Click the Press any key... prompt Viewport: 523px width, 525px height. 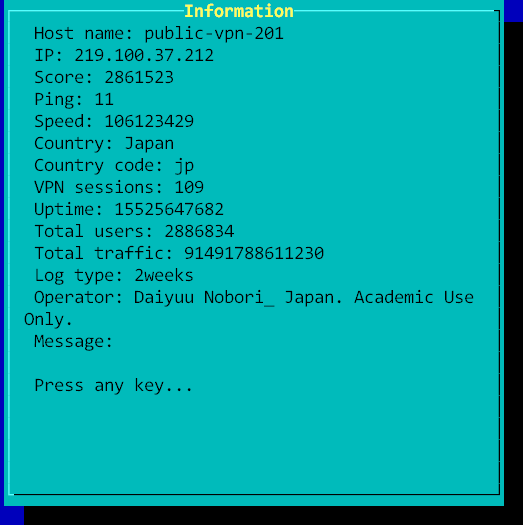coord(113,386)
